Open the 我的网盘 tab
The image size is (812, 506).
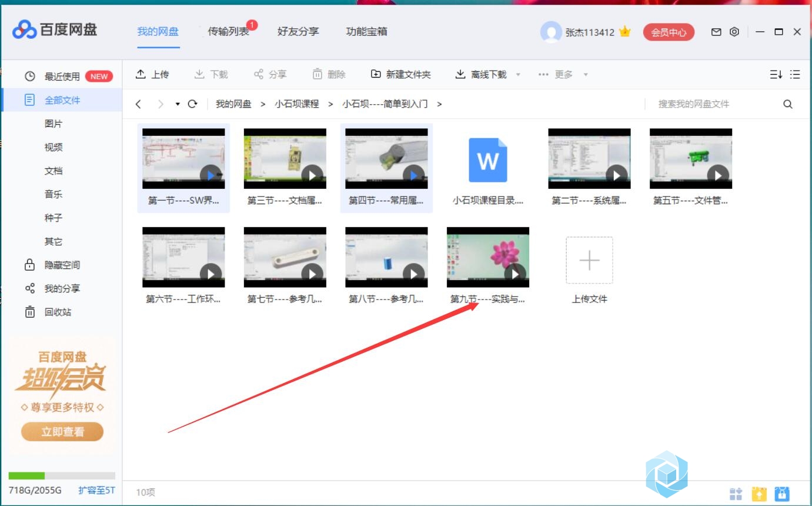[x=158, y=32]
